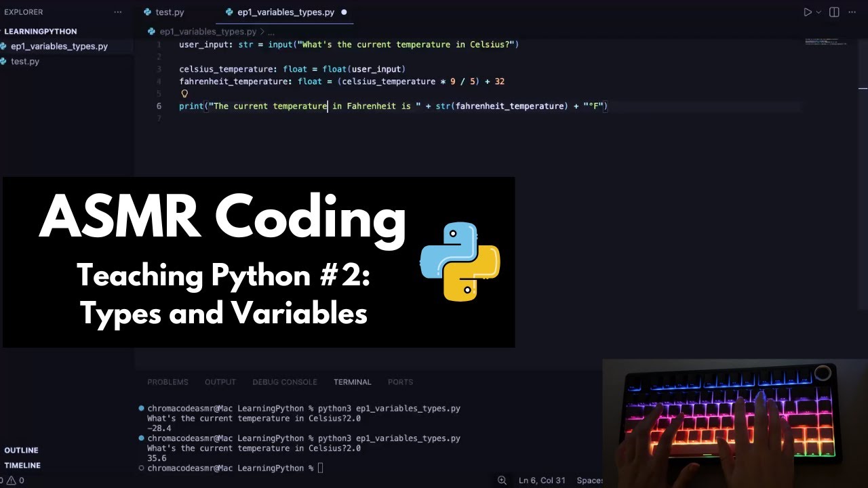
Task: Switch to the test.py editor tab
Action: 163,12
